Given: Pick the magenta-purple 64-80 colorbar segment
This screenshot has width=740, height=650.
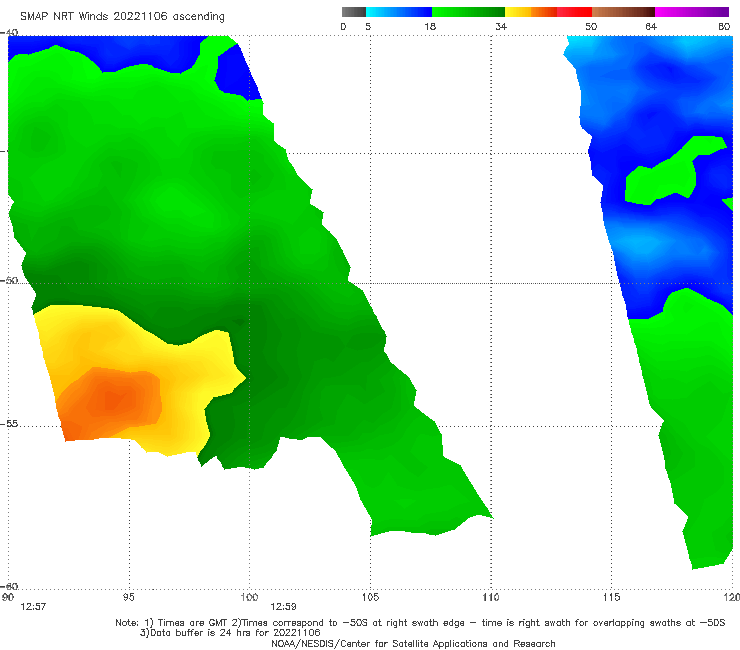Looking at the screenshot, I should click(692, 12).
